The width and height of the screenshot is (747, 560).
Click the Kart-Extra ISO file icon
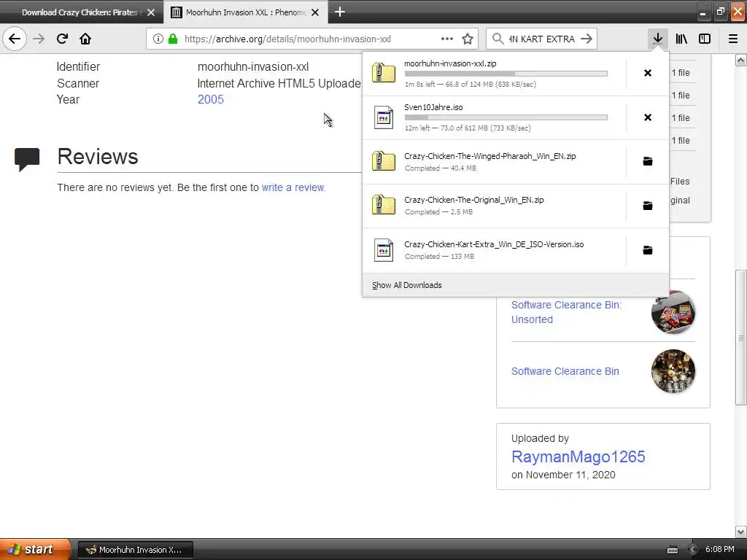(x=384, y=250)
